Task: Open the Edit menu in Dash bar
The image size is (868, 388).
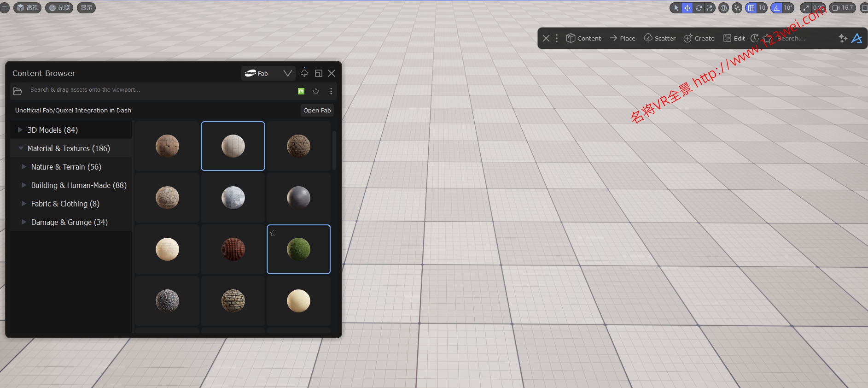Action: click(x=734, y=38)
